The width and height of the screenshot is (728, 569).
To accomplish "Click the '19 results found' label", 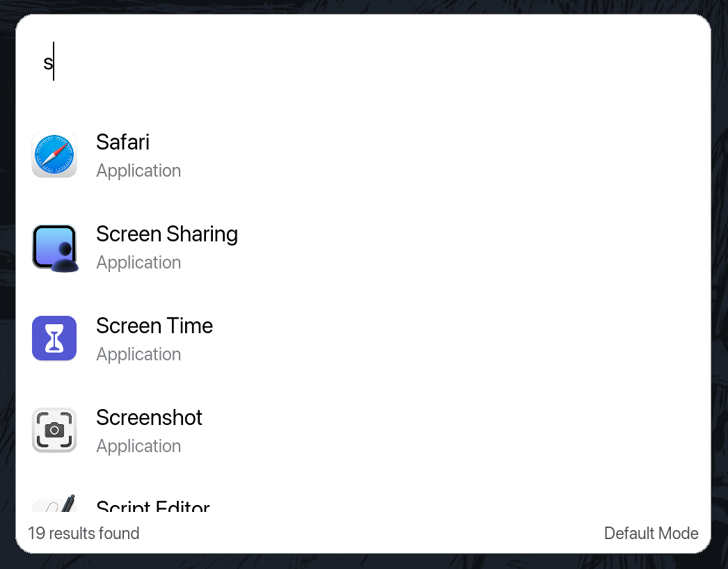I will 83,533.
